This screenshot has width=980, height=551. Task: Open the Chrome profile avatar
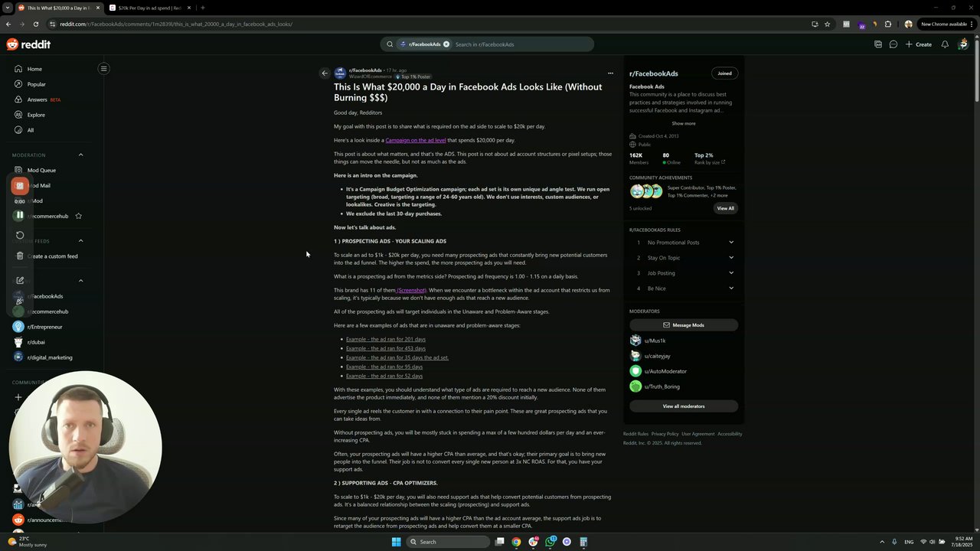pyautogui.click(x=908, y=24)
